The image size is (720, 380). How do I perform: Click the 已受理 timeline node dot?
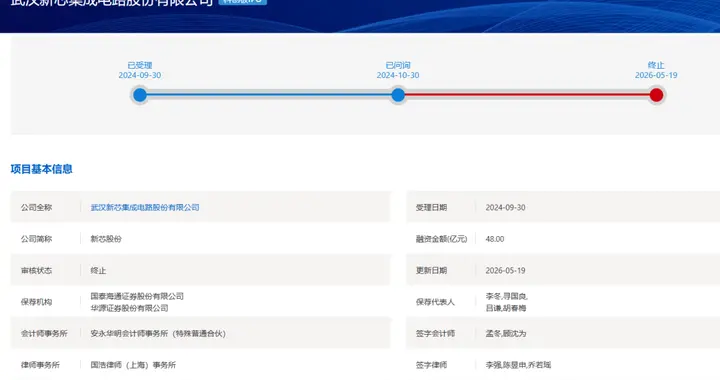(140, 95)
